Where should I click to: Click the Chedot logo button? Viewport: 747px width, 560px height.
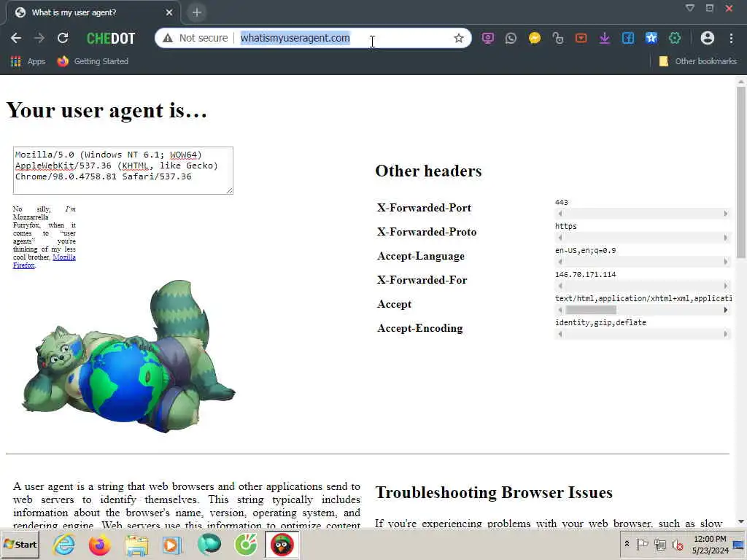(111, 38)
